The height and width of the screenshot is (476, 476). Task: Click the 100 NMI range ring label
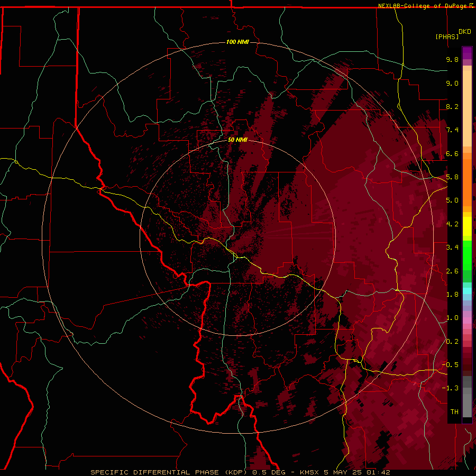click(x=237, y=42)
